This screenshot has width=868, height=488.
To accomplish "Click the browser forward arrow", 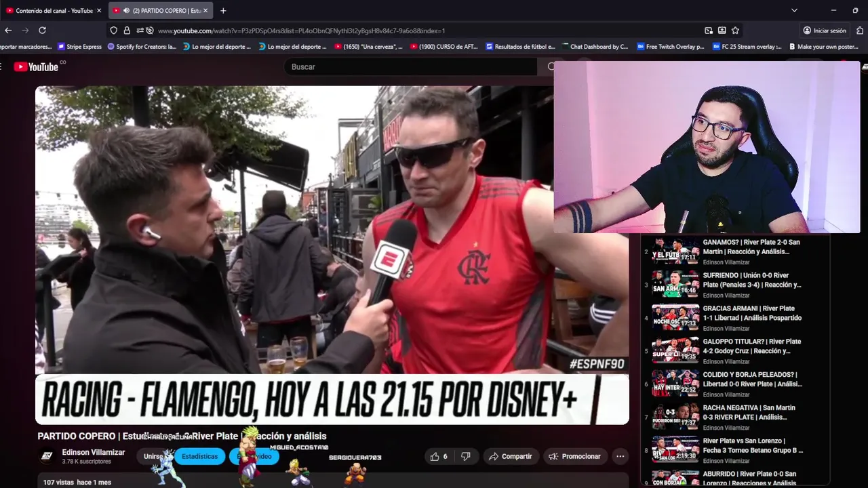I will click(25, 30).
